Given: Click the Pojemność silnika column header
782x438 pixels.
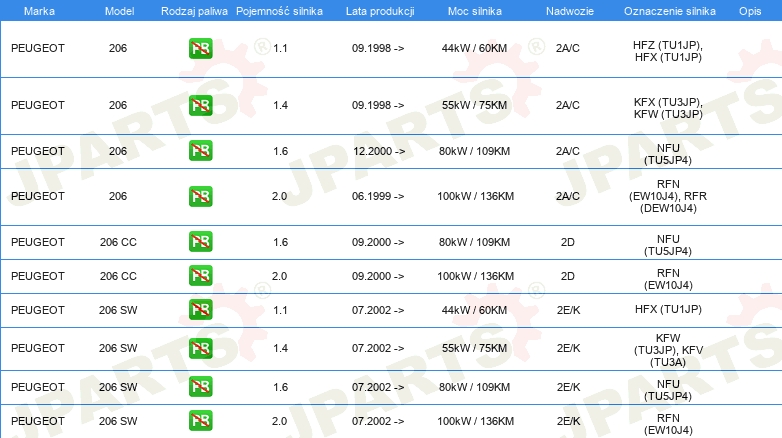Looking at the screenshot, I should 279,11.
